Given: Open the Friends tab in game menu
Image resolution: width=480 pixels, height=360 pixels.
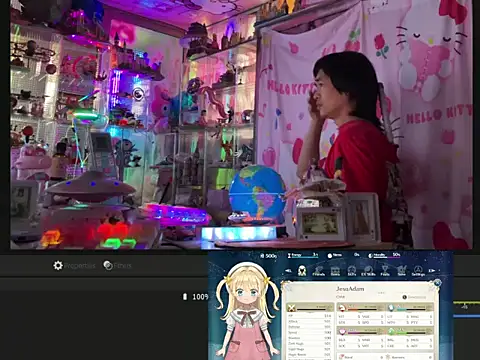Looking at the screenshot, I should click(318, 271).
